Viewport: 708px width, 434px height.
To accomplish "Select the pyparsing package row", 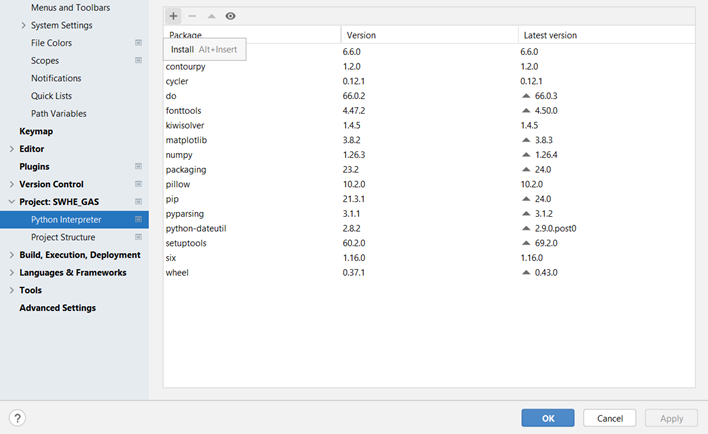I will point(429,214).
